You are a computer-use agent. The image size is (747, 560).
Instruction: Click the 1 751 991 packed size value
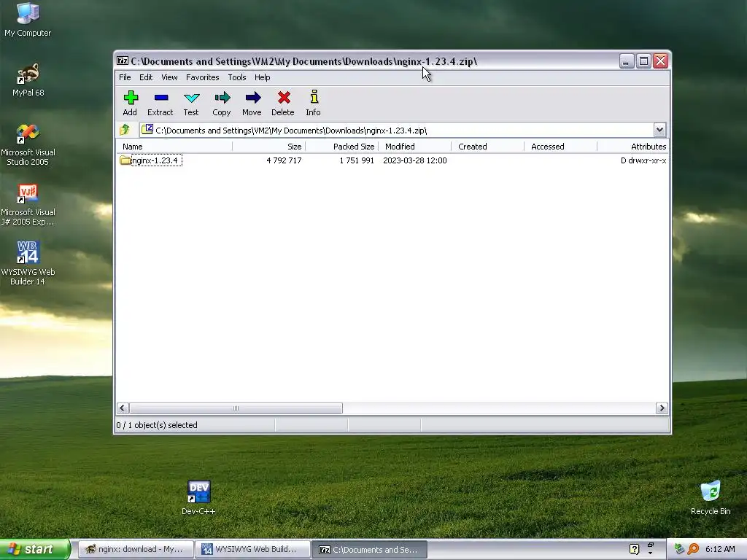(x=357, y=160)
